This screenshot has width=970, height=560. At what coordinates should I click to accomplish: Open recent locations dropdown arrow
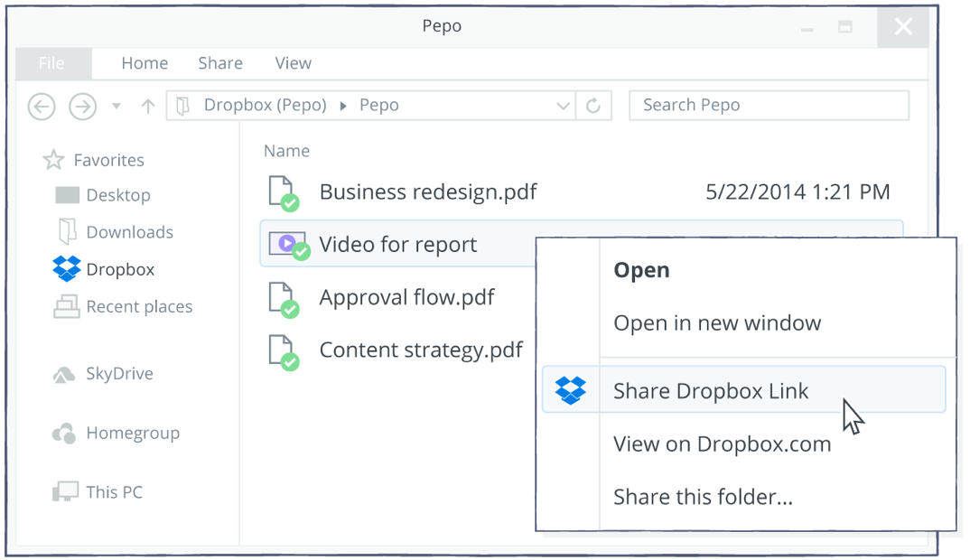117,107
